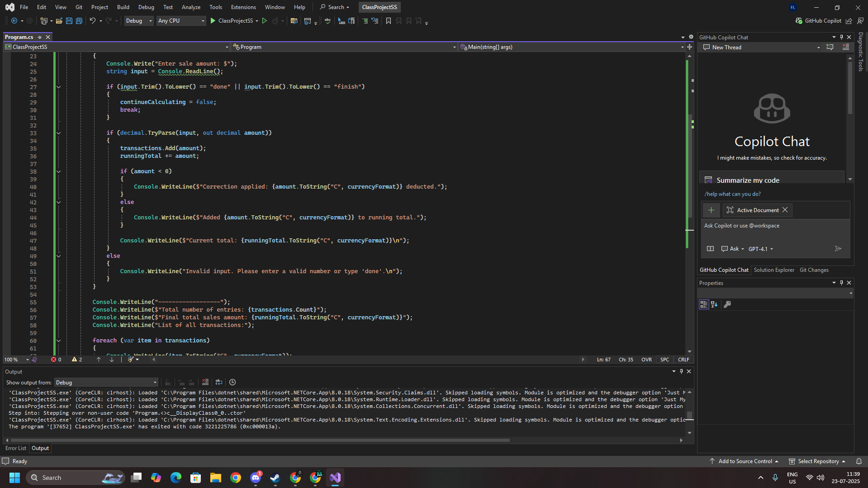Open the GPT-4.1 model selector dropdown
868x488 pixels.
tap(760, 249)
